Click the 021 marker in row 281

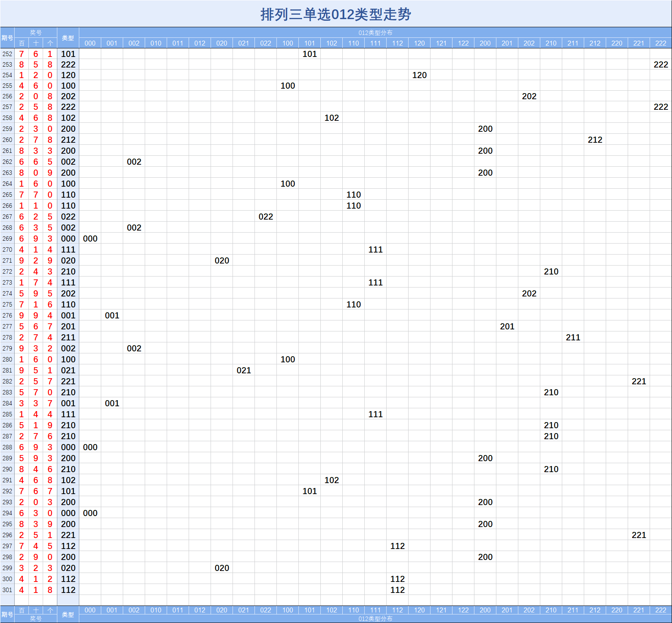244,370
